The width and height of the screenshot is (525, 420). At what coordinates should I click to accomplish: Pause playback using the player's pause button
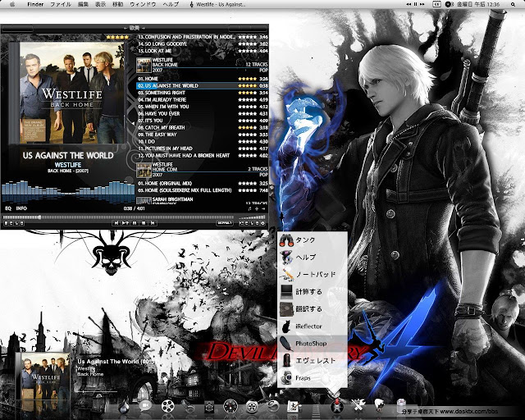point(135,223)
